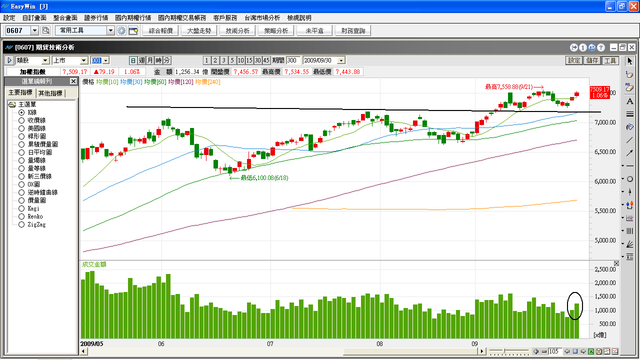Click the play arrow button beside category dropdown
The width and height of the screenshot is (640, 360).
coord(9,60)
